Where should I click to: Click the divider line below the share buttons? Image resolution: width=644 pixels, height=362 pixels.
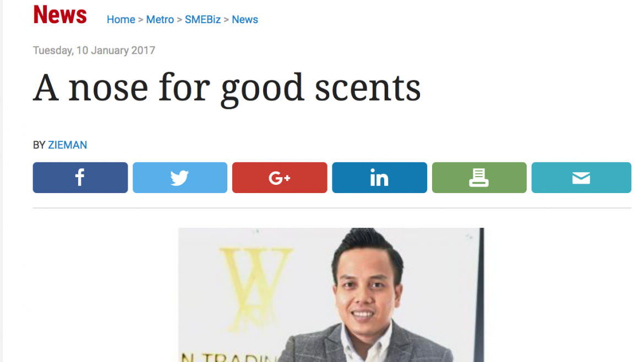coord(332,208)
